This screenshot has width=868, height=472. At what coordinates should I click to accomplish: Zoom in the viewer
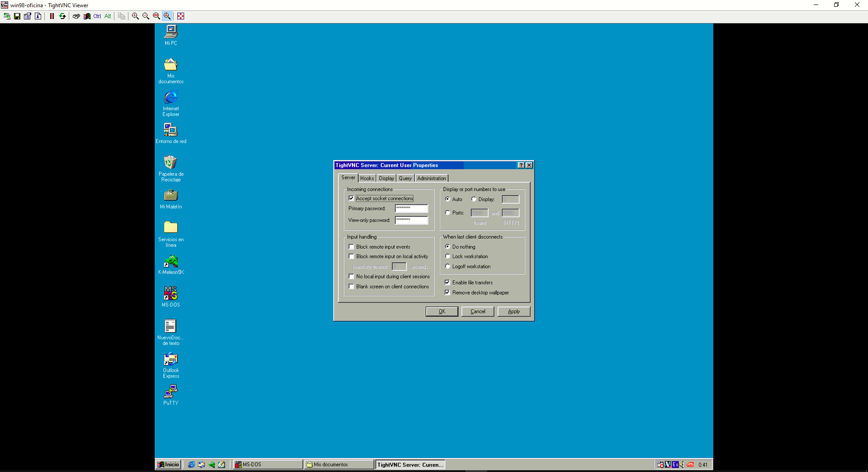click(135, 16)
